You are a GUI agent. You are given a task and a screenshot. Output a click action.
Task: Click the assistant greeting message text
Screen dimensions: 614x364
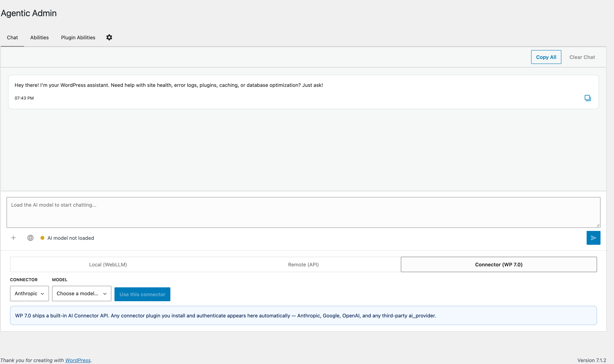point(169,85)
